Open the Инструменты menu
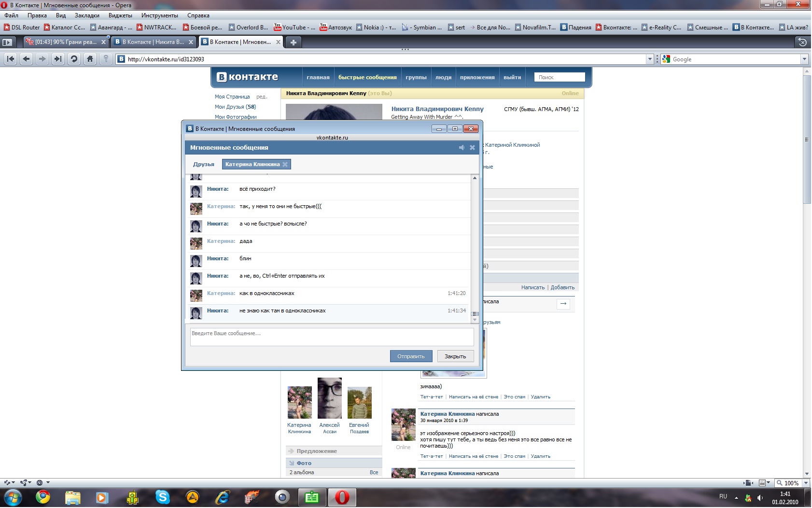Viewport: 812px width, 508px height. point(160,15)
